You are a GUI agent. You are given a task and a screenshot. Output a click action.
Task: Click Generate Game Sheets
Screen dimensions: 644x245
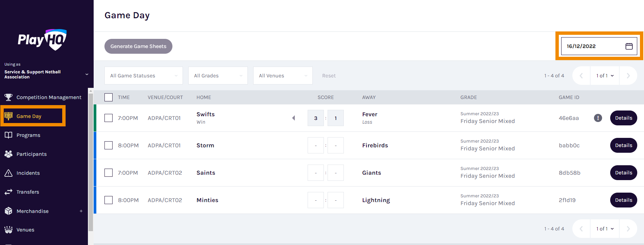pos(138,46)
